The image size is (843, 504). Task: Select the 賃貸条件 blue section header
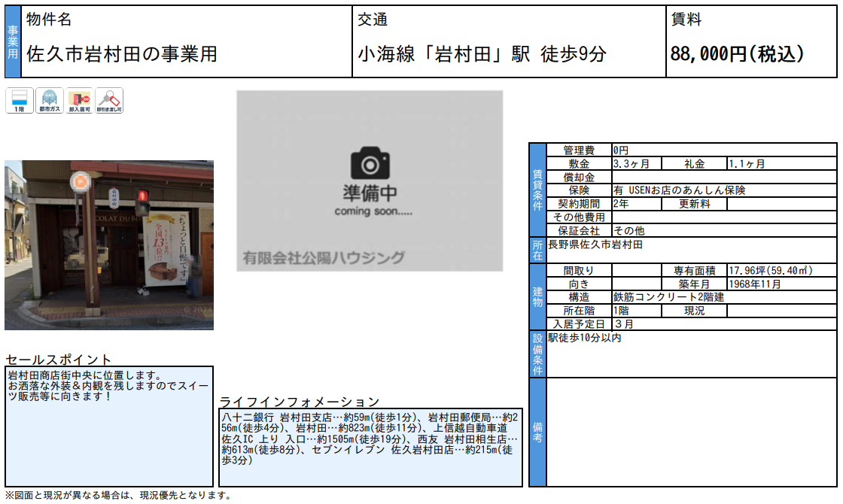(x=537, y=190)
